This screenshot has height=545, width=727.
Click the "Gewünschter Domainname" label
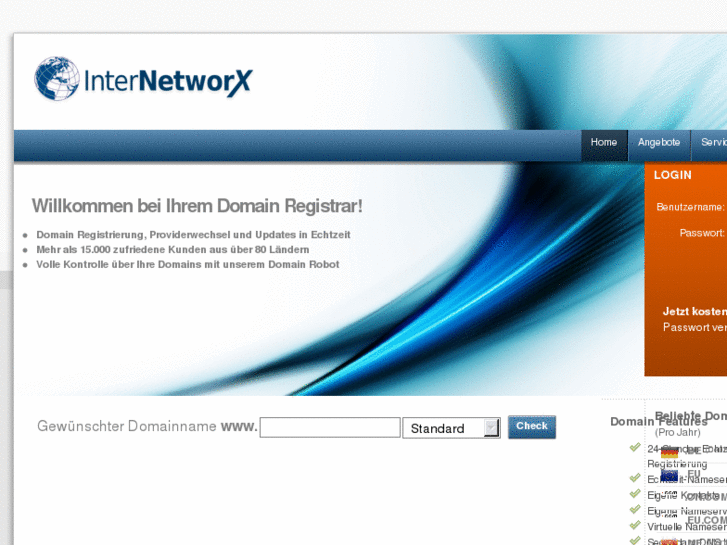(127, 426)
